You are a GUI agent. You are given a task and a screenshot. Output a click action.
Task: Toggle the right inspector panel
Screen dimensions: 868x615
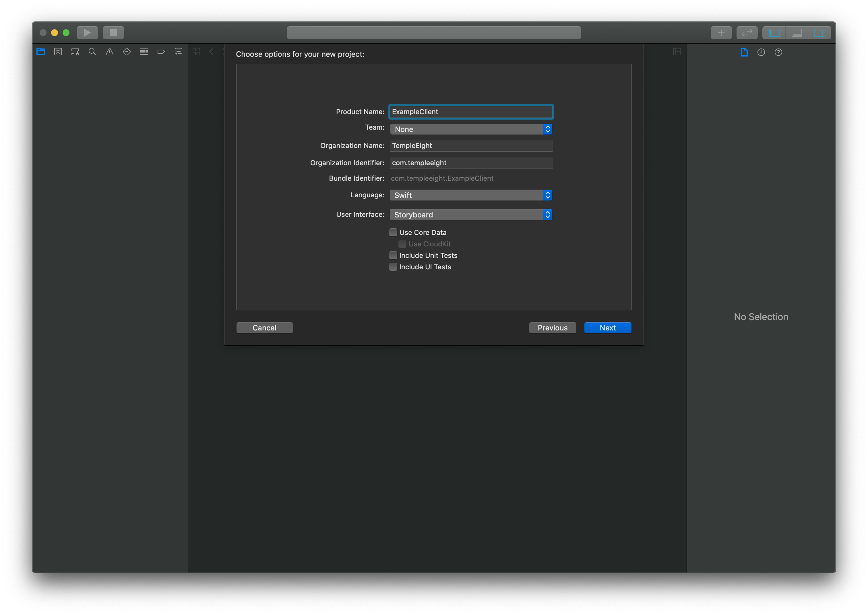(819, 33)
